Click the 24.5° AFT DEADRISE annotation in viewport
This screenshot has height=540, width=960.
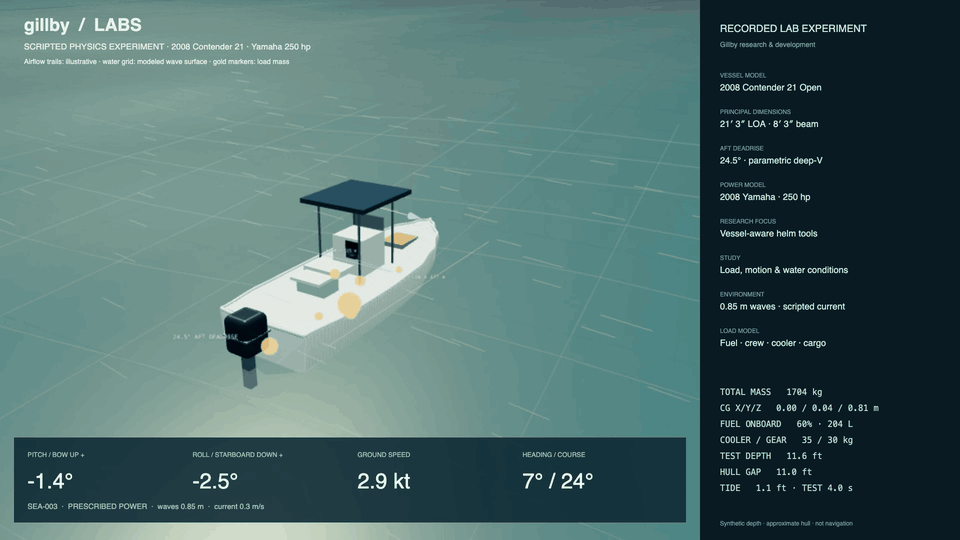tap(204, 337)
